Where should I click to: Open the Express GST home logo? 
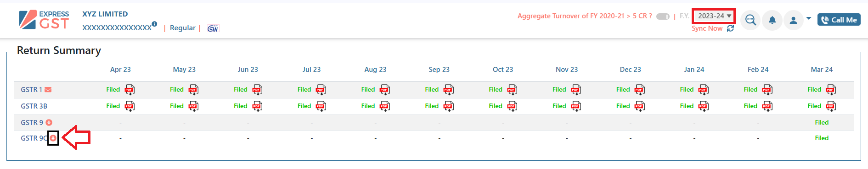[x=44, y=20]
